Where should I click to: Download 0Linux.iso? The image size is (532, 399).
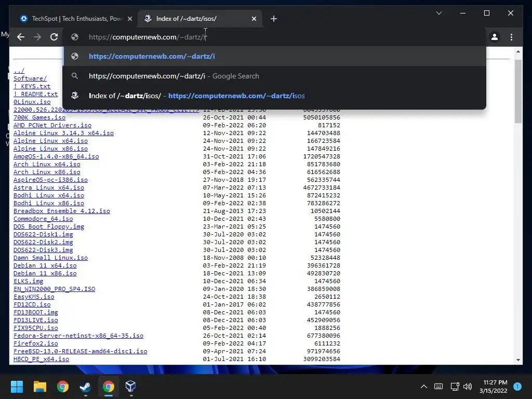[32, 102]
